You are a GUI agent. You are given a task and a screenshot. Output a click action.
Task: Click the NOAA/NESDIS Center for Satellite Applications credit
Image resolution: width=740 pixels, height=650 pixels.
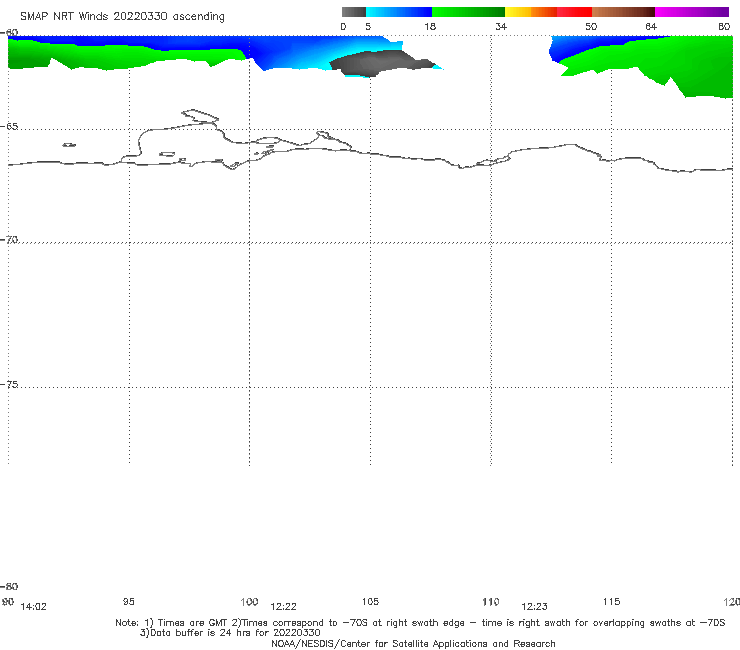tap(413, 643)
